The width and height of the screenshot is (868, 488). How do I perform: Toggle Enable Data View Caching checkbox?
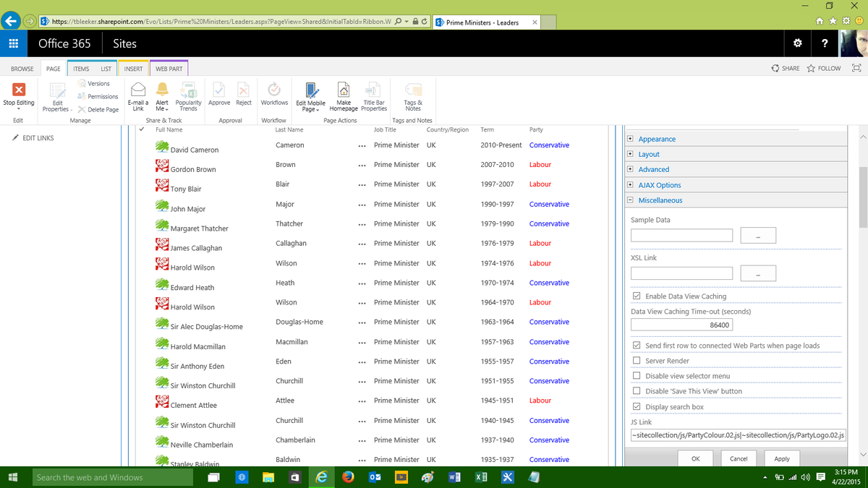coord(637,296)
